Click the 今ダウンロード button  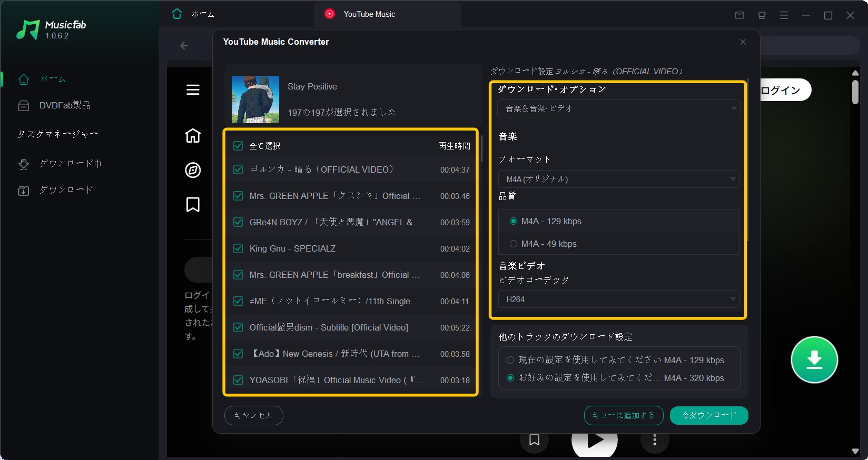pos(709,415)
